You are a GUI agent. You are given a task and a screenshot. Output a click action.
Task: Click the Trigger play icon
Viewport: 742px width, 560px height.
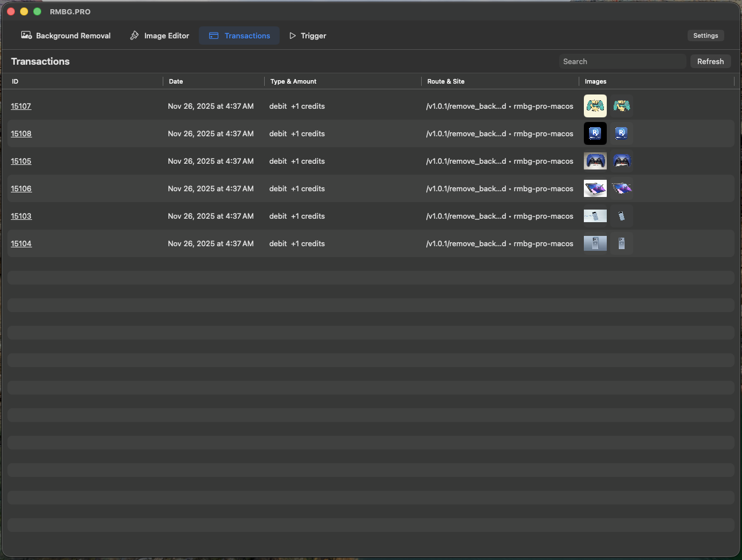293,36
